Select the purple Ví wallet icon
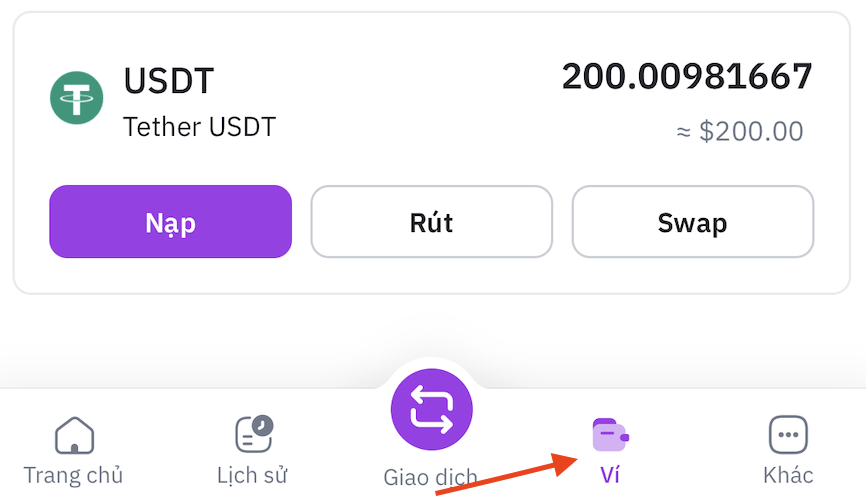 (x=610, y=435)
